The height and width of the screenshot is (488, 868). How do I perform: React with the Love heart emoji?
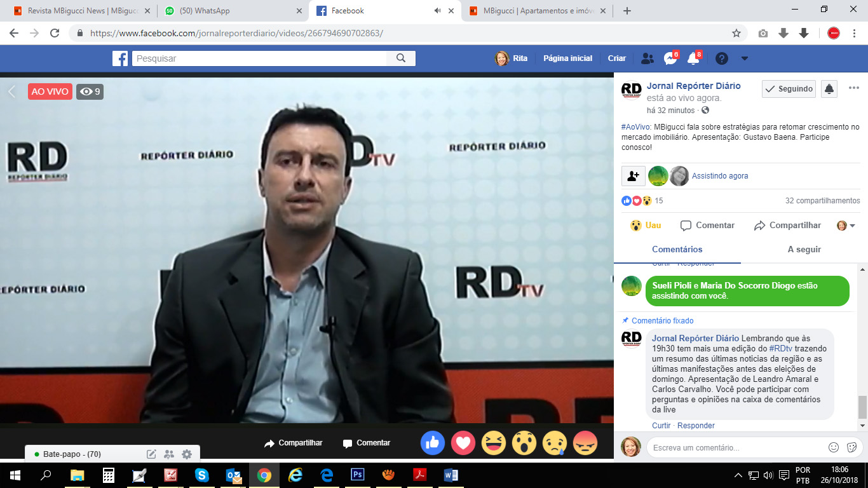463,443
